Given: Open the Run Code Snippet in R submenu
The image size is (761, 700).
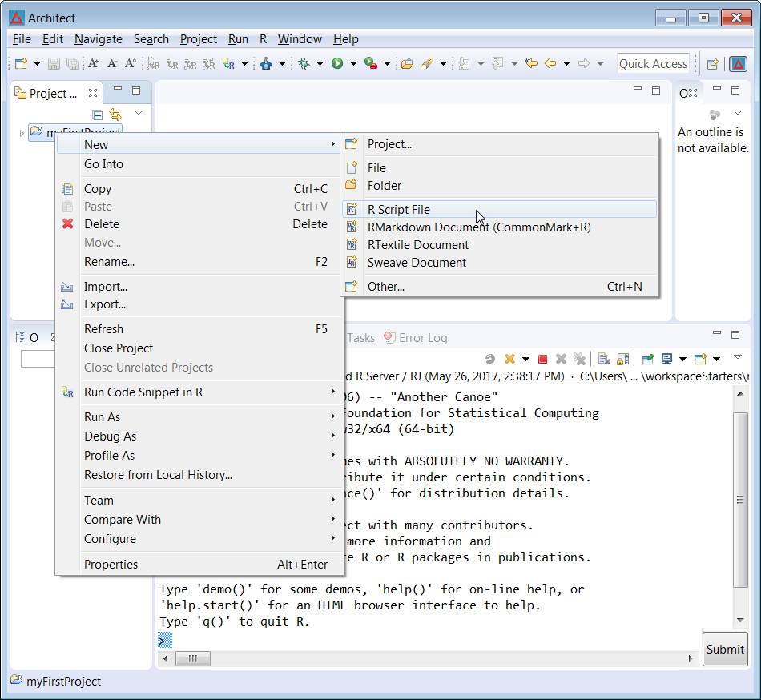Looking at the screenshot, I should click(200, 392).
